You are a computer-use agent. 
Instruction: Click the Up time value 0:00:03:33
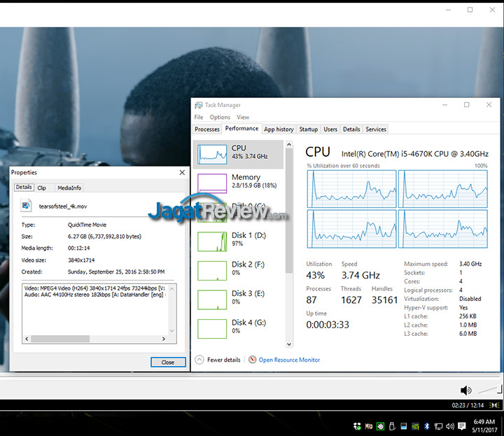328,325
